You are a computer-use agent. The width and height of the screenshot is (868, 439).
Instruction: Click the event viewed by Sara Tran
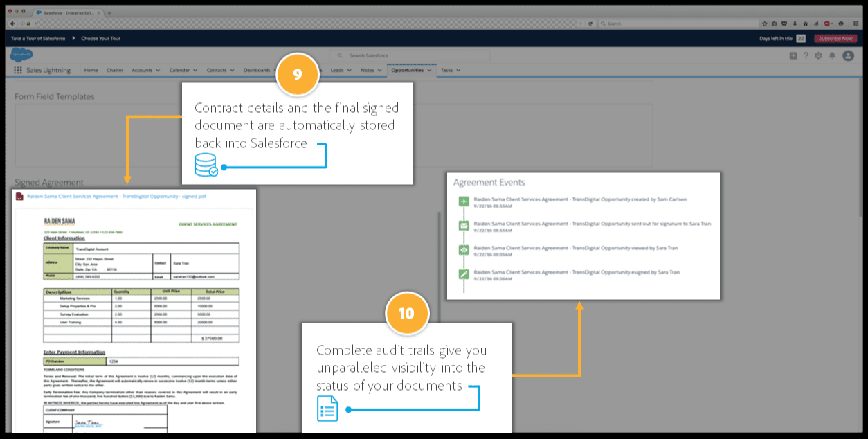tap(576, 247)
